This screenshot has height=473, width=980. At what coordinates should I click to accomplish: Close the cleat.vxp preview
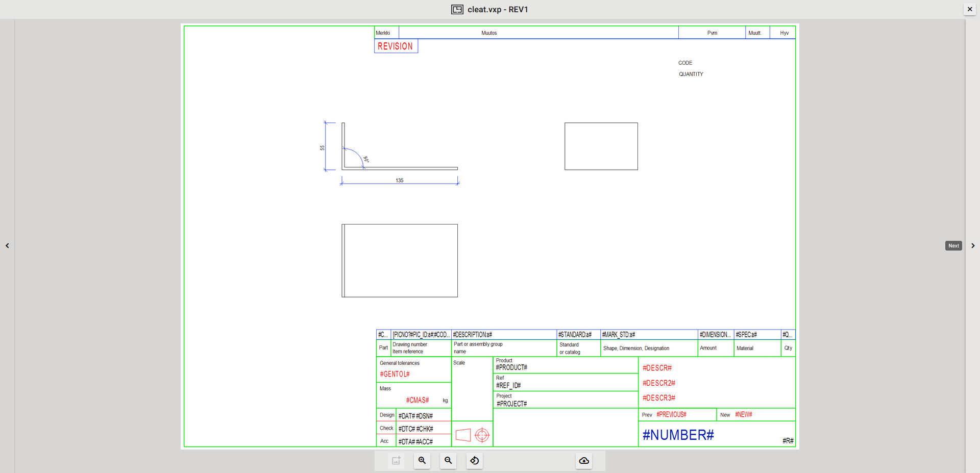point(970,9)
